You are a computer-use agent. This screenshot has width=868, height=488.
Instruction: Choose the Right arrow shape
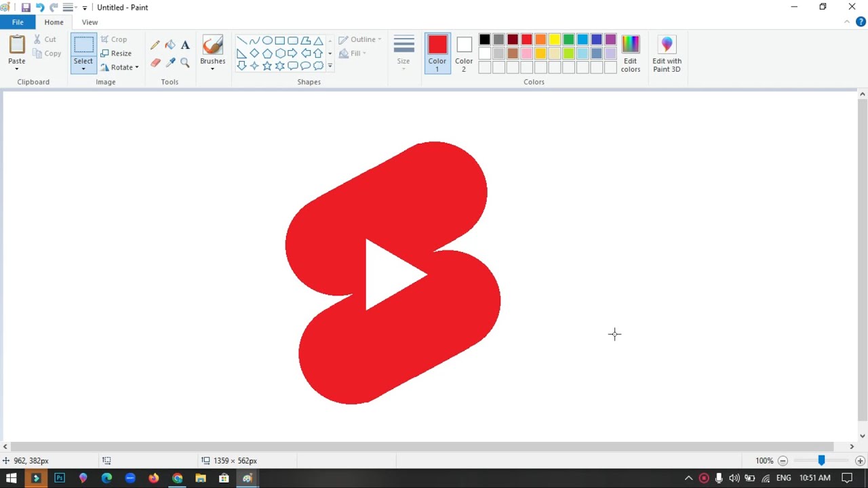coord(292,53)
